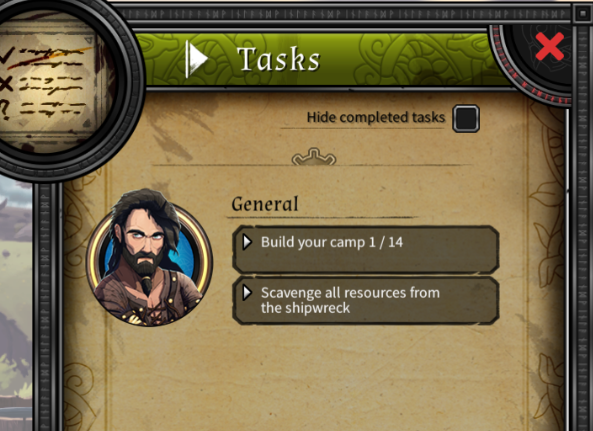Screen dimensions: 593x431
Task: Open Scavenge all resources from shipwreck task
Action: [366, 301]
